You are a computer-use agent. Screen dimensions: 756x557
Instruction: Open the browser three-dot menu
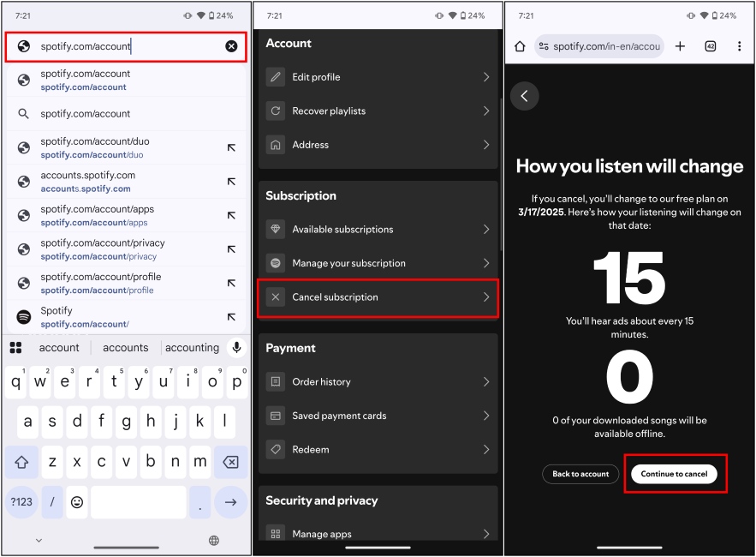pos(739,46)
